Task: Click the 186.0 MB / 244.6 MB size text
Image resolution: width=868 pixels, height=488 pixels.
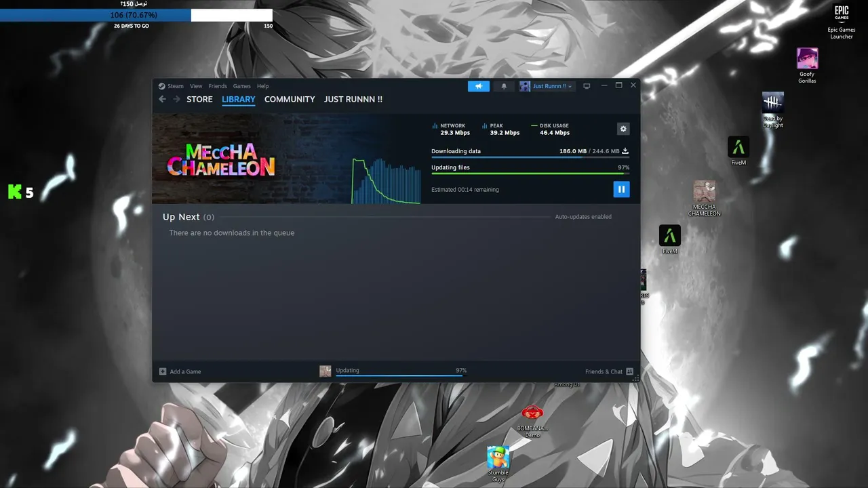Action: (x=589, y=151)
